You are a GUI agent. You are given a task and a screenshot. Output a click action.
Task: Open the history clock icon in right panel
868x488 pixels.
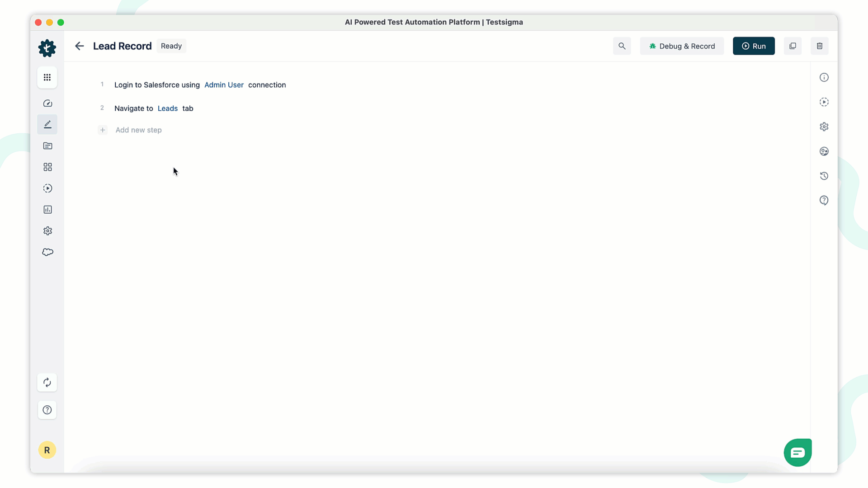[x=824, y=176]
